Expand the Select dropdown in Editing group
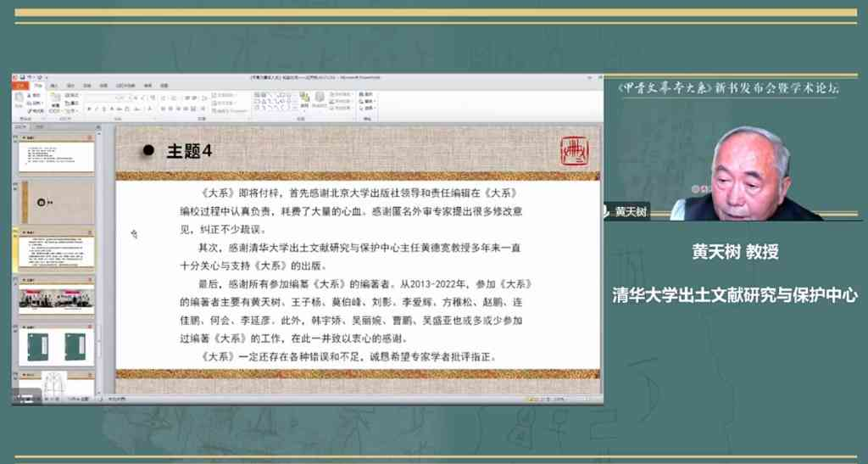The image size is (868, 464). pyautogui.click(x=368, y=108)
